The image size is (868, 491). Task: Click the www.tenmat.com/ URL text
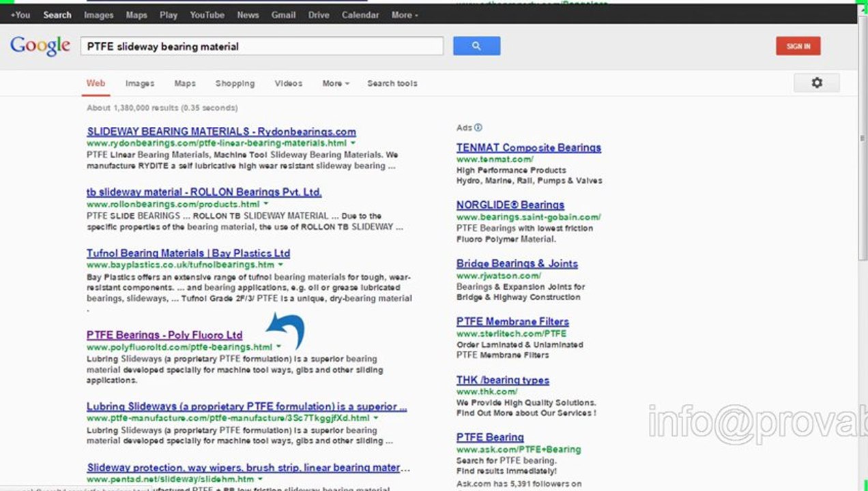point(494,160)
